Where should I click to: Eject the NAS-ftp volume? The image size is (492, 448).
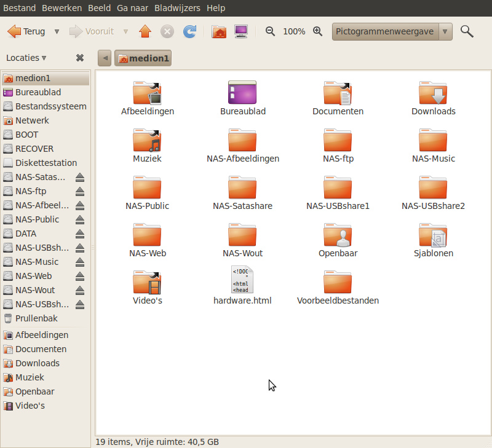pyautogui.click(x=80, y=191)
